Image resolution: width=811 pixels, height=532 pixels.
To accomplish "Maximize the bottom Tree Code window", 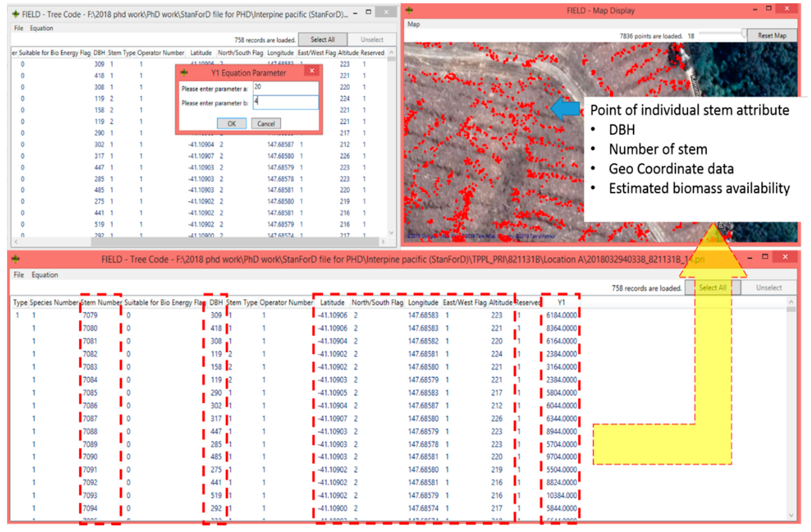I will (x=765, y=256).
